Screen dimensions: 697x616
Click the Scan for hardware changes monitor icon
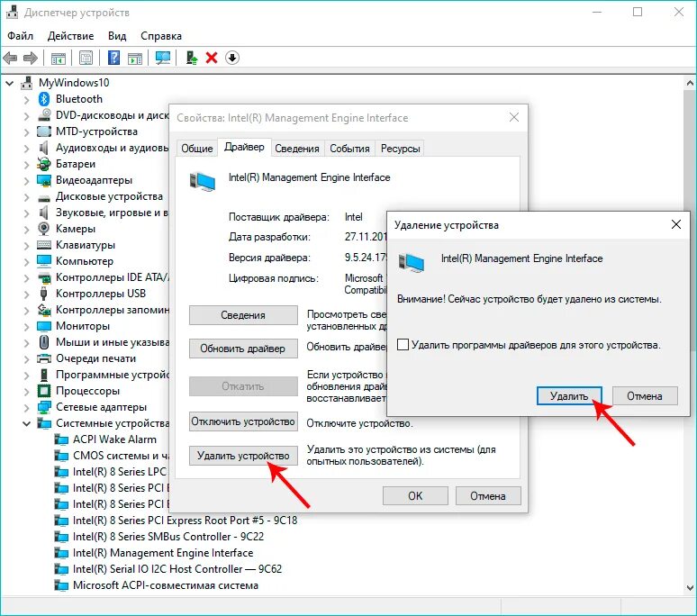point(163,58)
